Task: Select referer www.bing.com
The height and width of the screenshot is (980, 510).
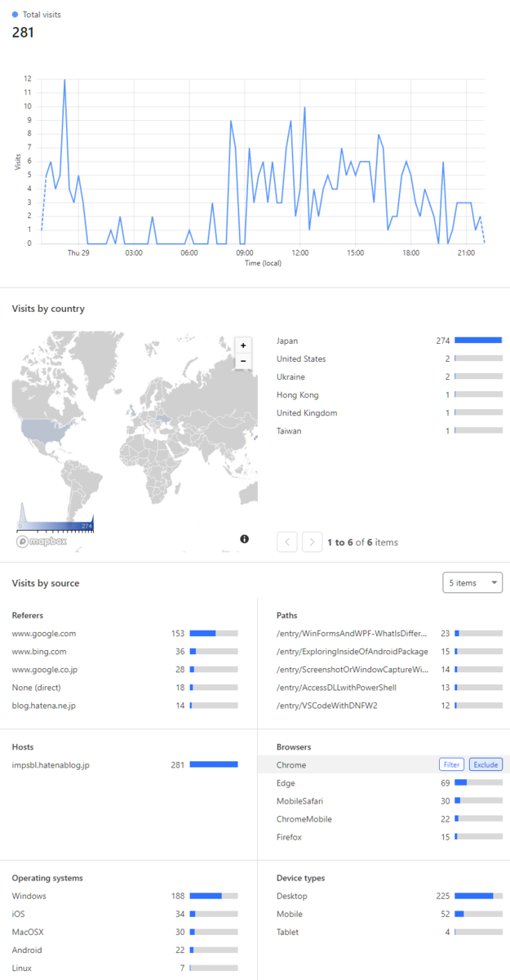Action: tap(125, 652)
